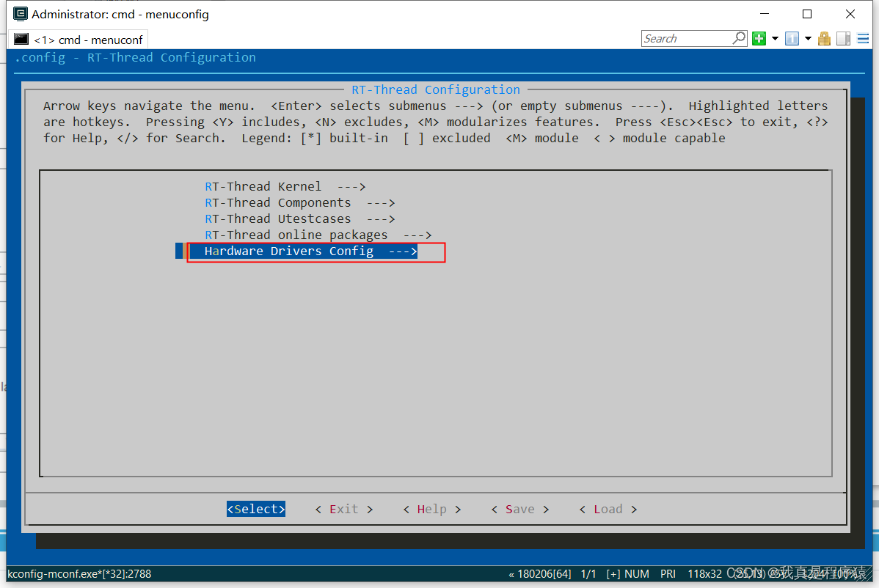
Task: Click the padlock icon in the toolbar
Action: pos(824,39)
